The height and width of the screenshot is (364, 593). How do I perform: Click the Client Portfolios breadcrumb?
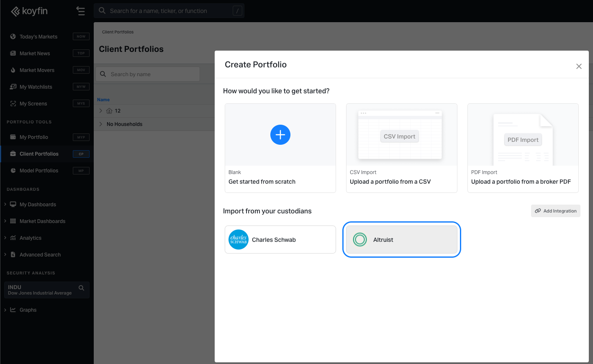[x=118, y=32]
